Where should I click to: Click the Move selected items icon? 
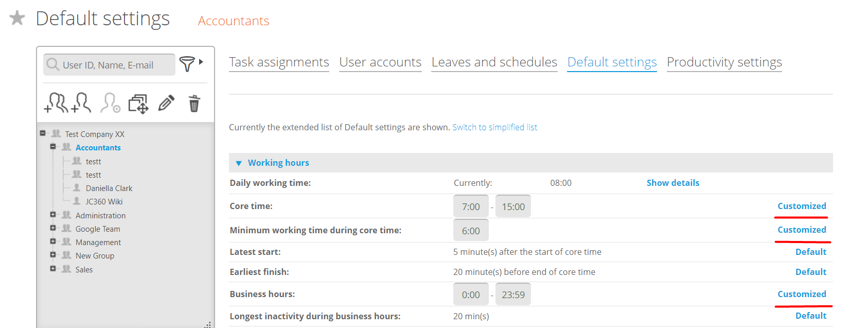tap(138, 103)
